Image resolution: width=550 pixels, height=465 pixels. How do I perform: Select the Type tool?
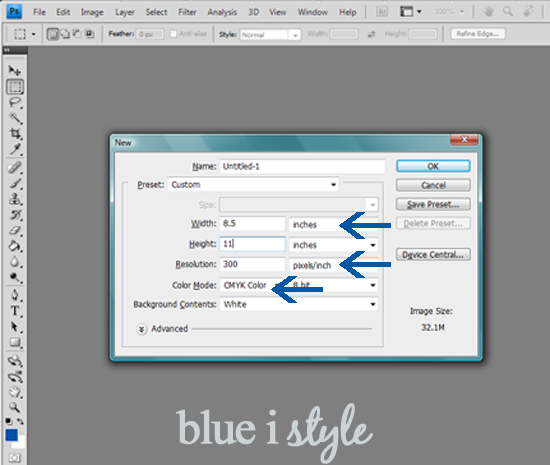(x=15, y=311)
